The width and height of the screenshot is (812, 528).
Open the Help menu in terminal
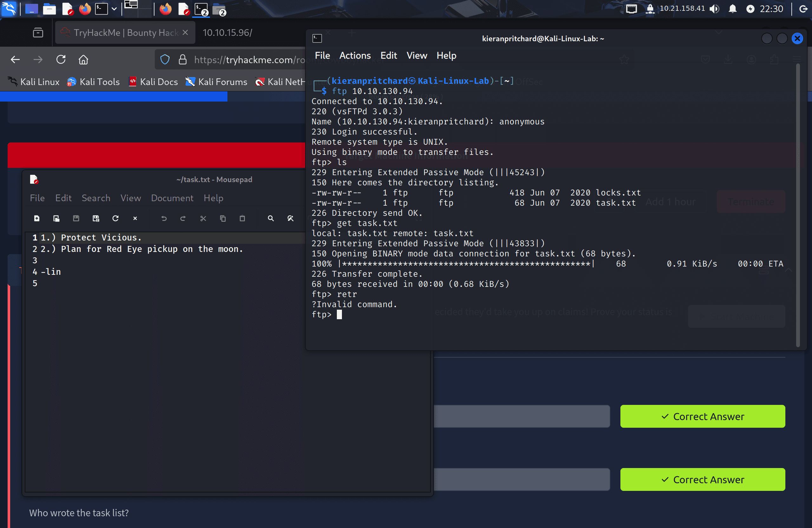[x=446, y=55]
